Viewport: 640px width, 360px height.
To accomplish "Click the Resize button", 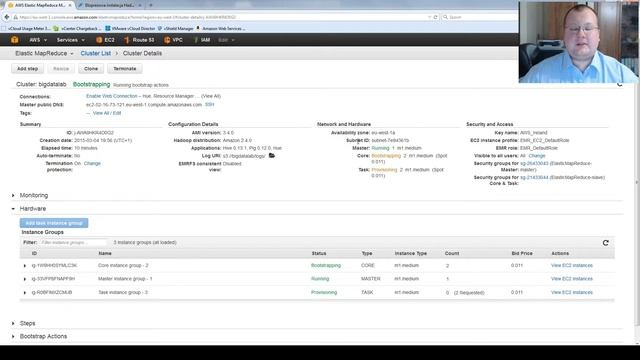I will coord(61,69).
